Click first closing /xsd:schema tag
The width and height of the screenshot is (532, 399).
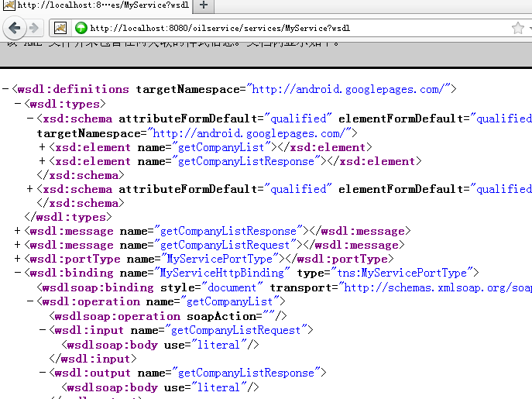click(81, 175)
